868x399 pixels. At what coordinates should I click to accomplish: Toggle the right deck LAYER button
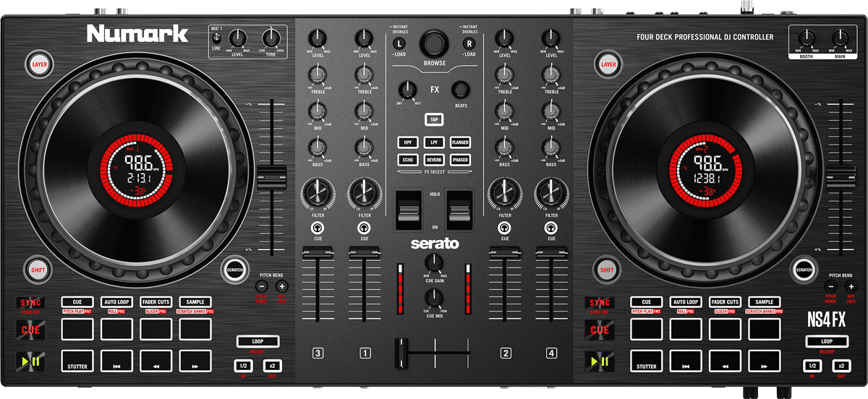coord(608,64)
